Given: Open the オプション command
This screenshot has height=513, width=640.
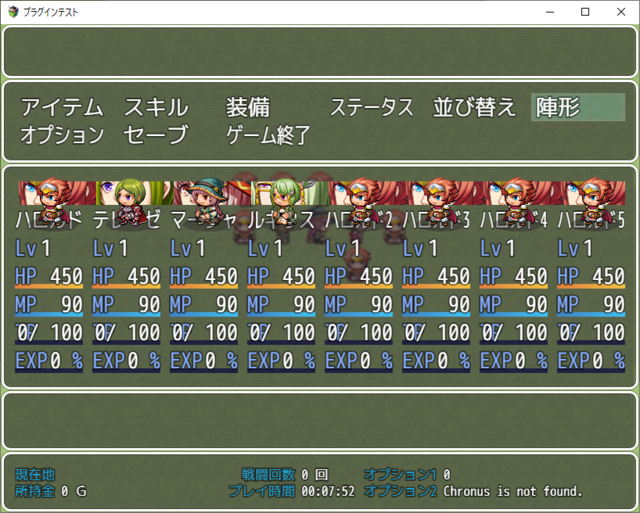Looking at the screenshot, I should [62, 135].
